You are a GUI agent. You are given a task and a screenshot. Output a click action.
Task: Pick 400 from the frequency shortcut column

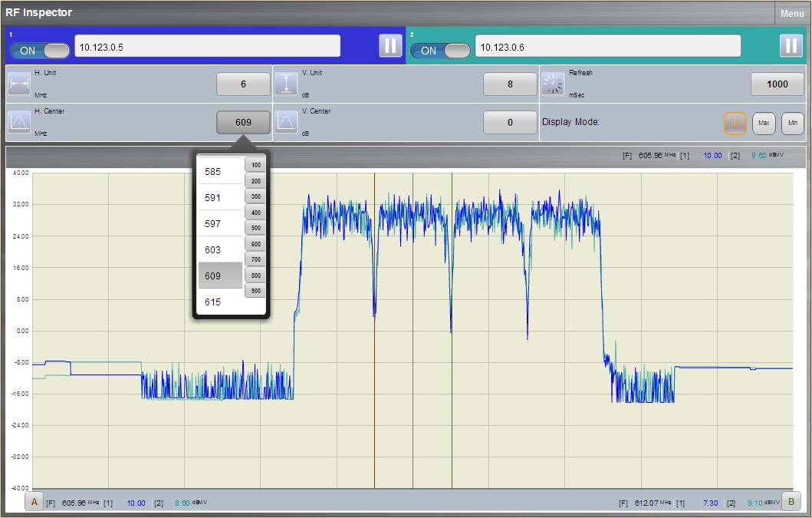[255, 212]
